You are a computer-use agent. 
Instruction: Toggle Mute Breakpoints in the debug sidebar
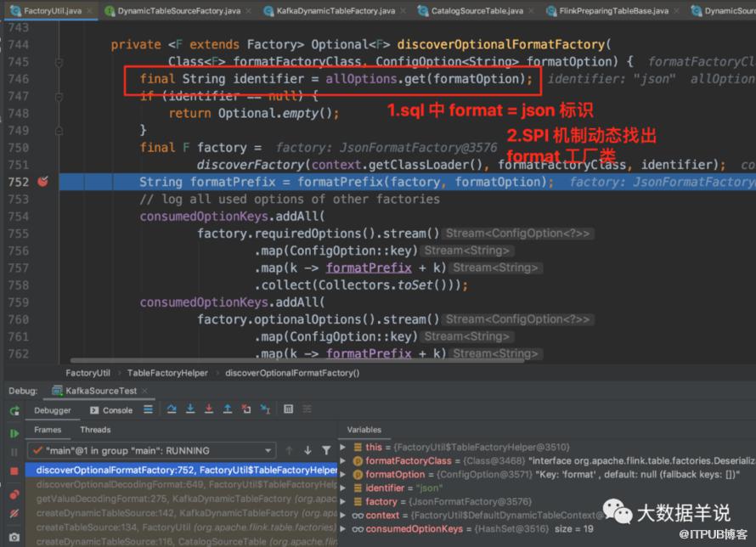pyautogui.click(x=14, y=514)
